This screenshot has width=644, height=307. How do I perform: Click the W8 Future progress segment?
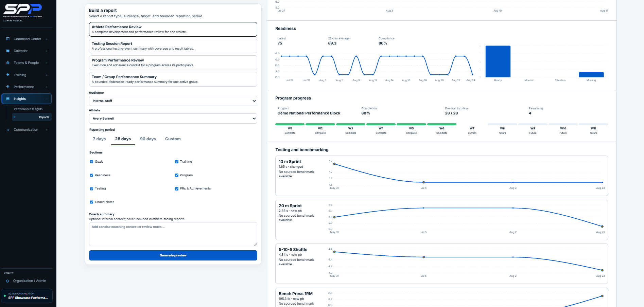(502, 125)
